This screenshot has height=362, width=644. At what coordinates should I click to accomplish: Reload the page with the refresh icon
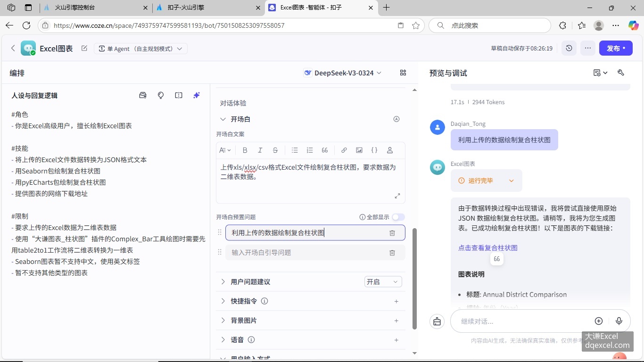(26, 25)
